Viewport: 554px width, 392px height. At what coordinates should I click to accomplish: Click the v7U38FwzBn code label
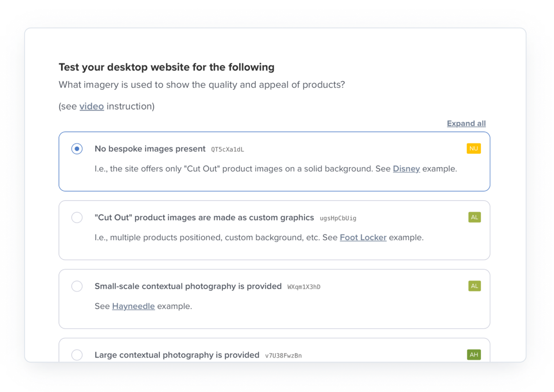point(283,356)
